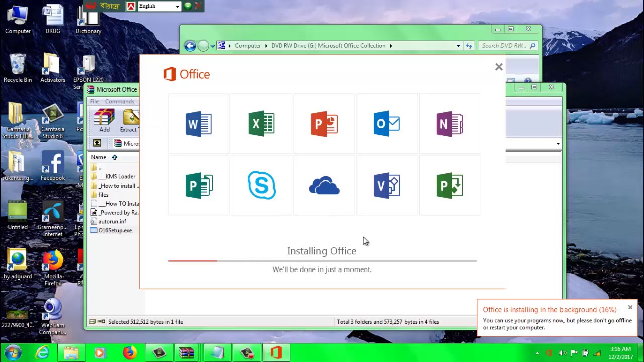Image resolution: width=644 pixels, height=362 pixels.
Task: Click the Office logo in installer header
Action: (x=187, y=74)
